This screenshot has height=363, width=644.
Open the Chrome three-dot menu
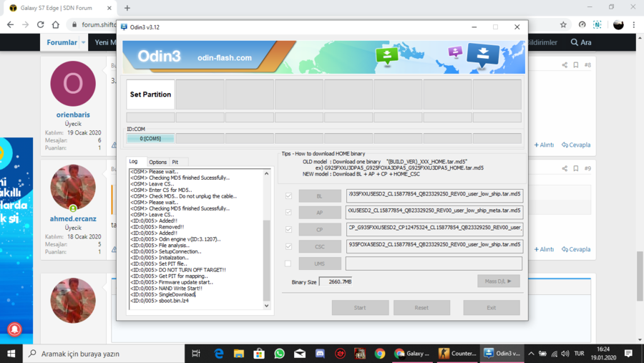pos(634,24)
